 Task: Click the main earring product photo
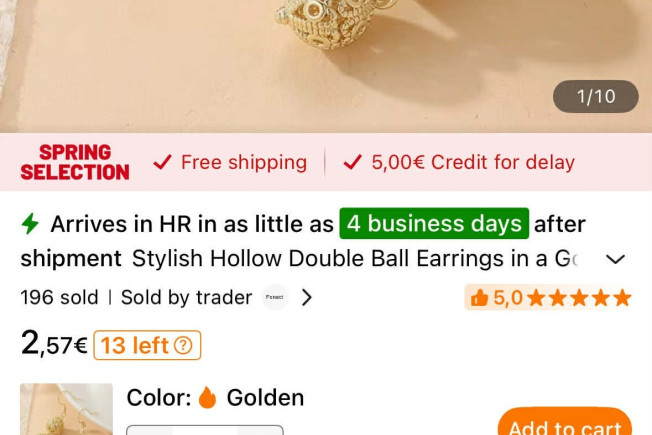coord(326,67)
